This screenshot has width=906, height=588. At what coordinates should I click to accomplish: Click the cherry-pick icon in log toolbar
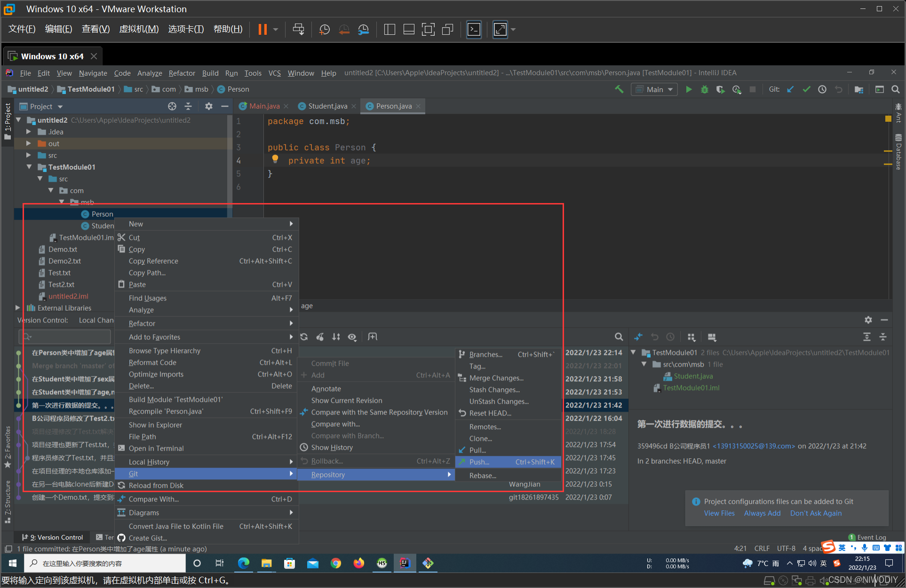[x=320, y=337]
